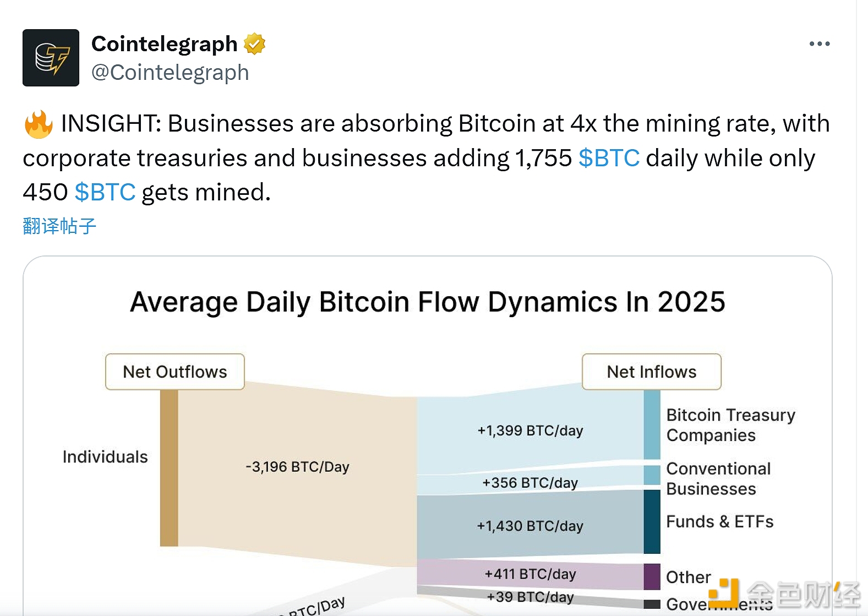Click the translate post link
This screenshot has height=616, width=868.
(59, 226)
